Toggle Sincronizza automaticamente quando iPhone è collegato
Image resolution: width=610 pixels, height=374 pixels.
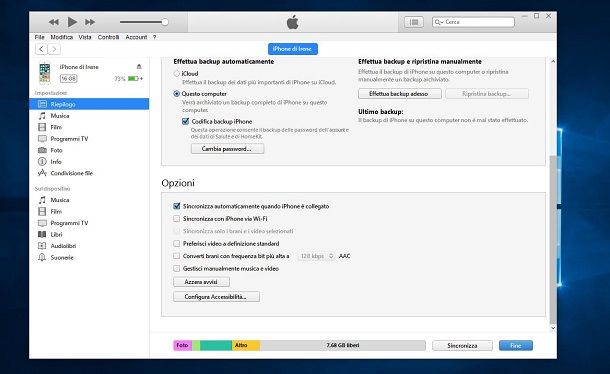click(x=177, y=206)
